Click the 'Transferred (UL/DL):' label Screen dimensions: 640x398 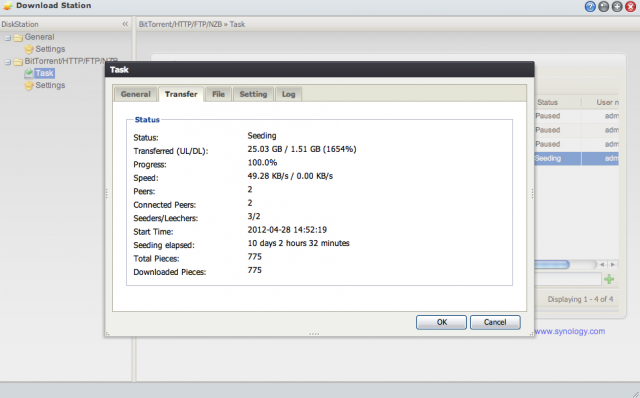[171, 151]
